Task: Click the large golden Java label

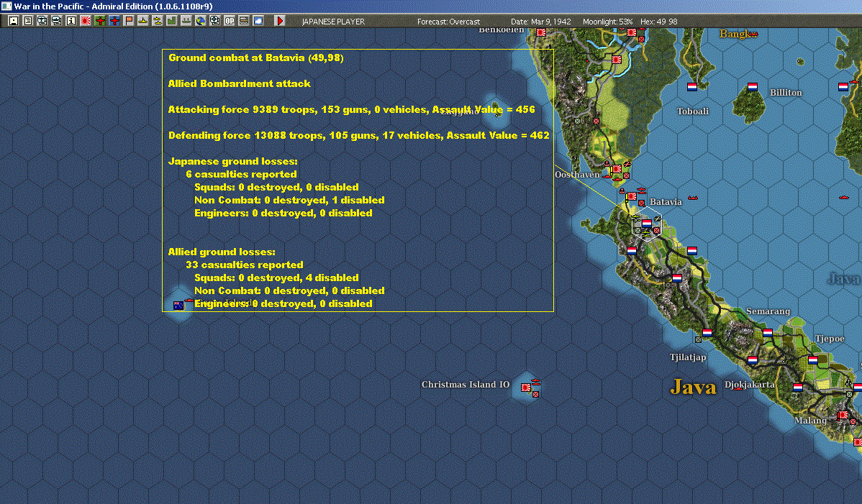Action: (693, 387)
